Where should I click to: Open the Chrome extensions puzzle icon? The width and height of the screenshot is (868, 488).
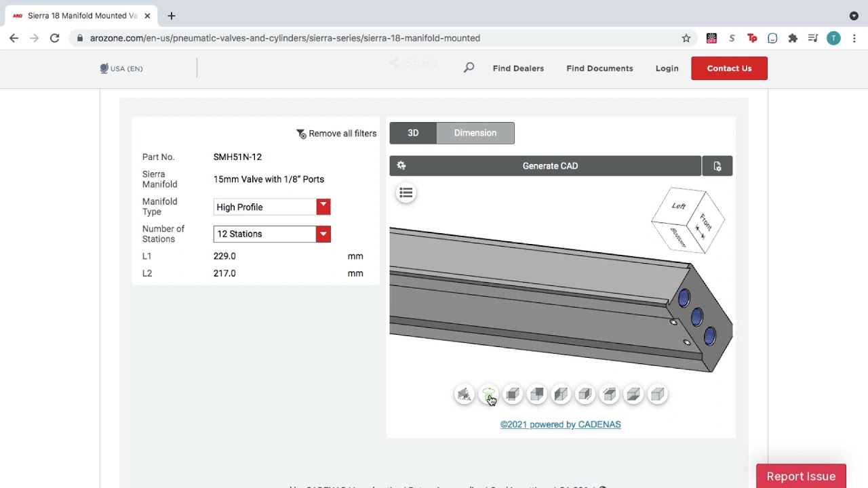pyautogui.click(x=793, y=38)
